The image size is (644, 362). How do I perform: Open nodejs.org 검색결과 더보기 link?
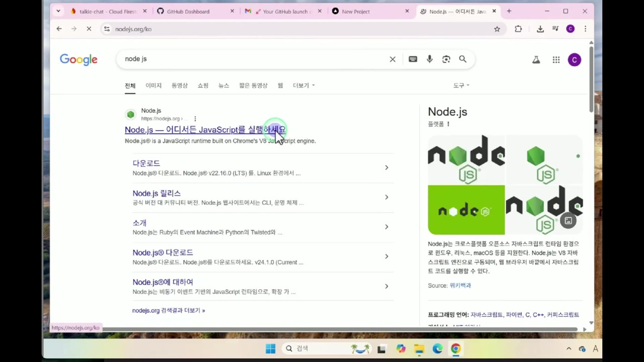pyautogui.click(x=169, y=311)
